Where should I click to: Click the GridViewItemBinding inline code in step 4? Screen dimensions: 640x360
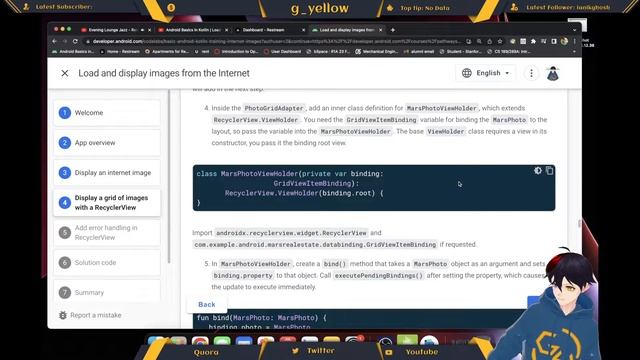381,120
